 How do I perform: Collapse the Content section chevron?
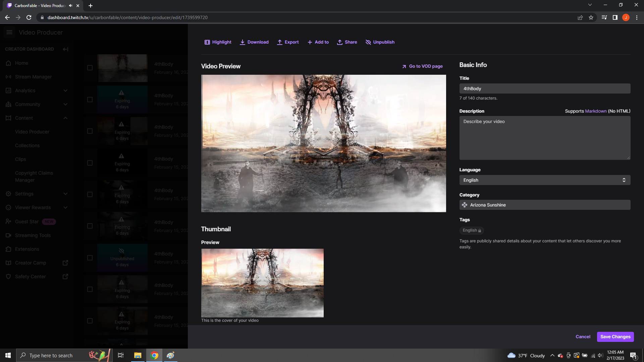click(65, 118)
